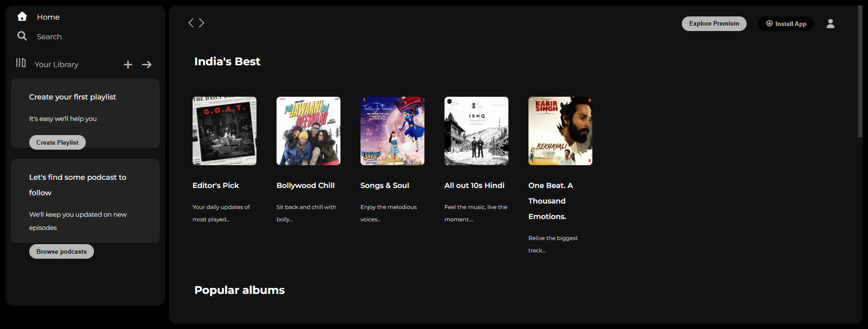Click the download icon in Install App

pos(769,24)
